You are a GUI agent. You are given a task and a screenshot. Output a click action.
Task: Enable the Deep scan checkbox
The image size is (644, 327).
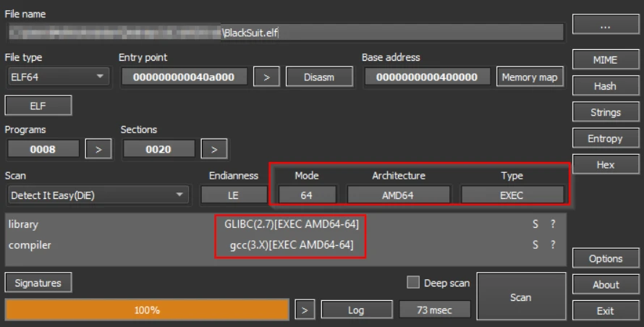pyautogui.click(x=413, y=283)
